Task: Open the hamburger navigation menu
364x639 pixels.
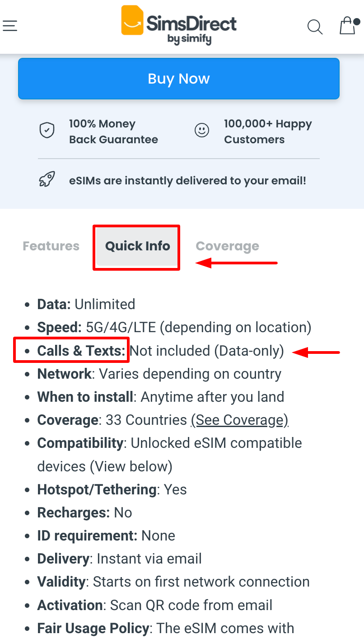Action: [x=10, y=26]
